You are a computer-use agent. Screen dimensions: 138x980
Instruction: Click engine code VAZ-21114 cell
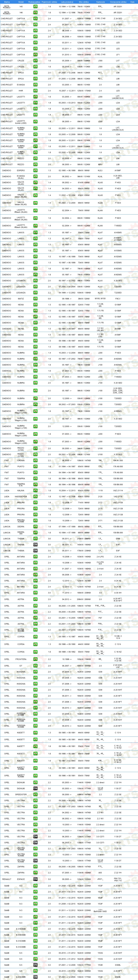pos(118,490)
